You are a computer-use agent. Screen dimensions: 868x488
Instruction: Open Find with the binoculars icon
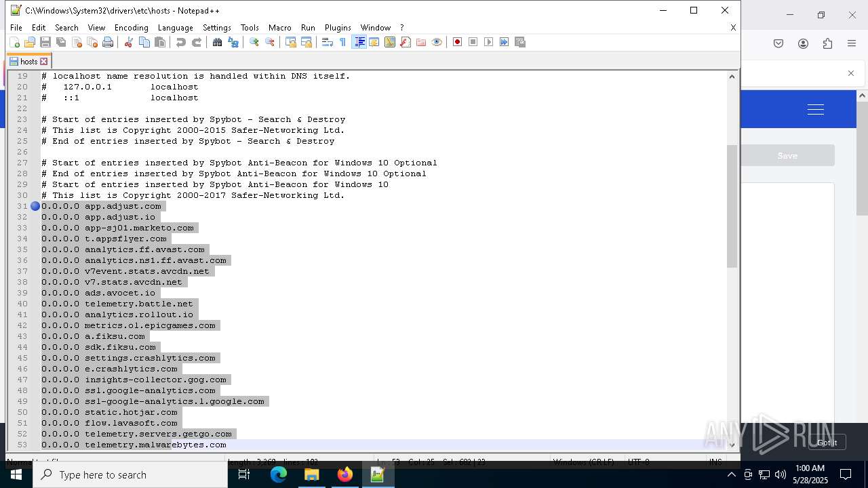217,42
